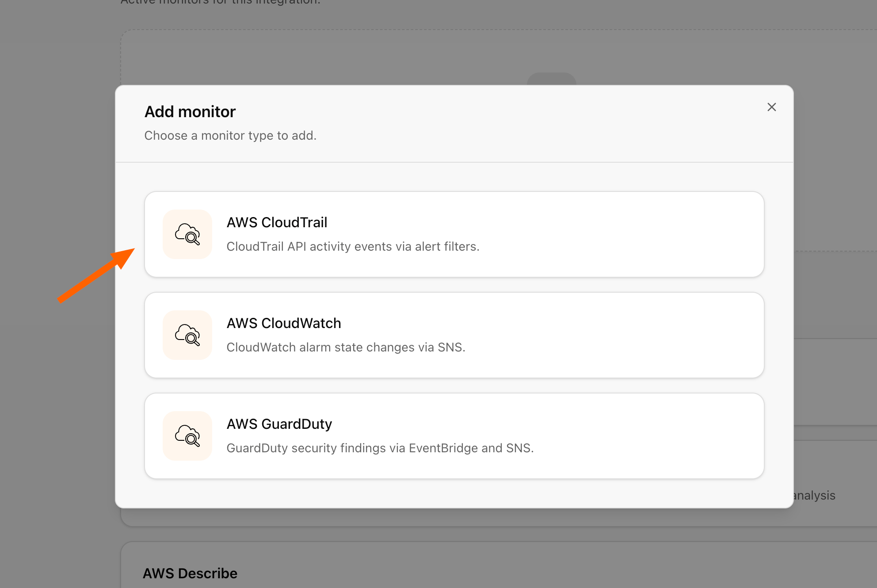This screenshot has width=877, height=588.
Task: Click the AWS CloudWatch cloud-search icon
Action: point(187,335)
